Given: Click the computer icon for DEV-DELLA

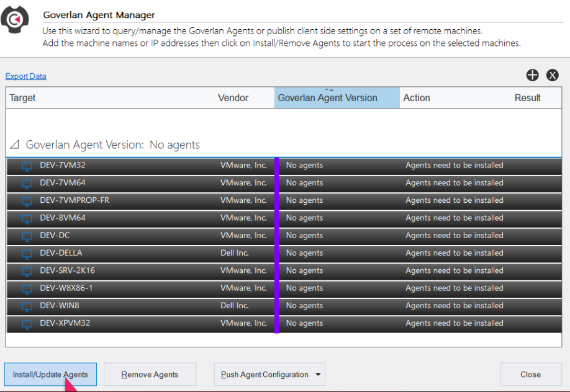Looking at the screenshot, I should pyautogui.click(x=27, y=254).
